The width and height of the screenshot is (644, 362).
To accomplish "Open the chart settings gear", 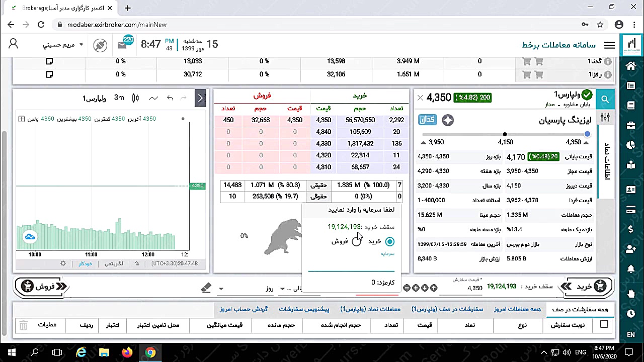I will coord(63,263).
